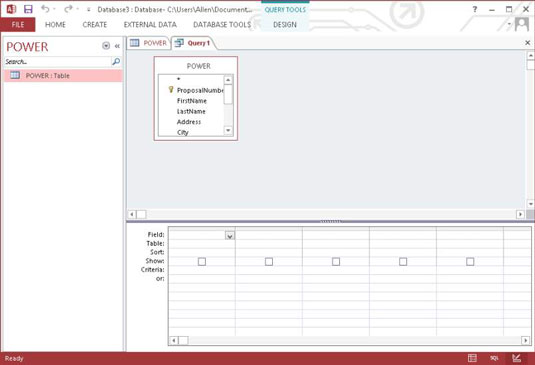
Task: Click the primary key icon beside ProposalNumber
Action: tap(171, 90)
